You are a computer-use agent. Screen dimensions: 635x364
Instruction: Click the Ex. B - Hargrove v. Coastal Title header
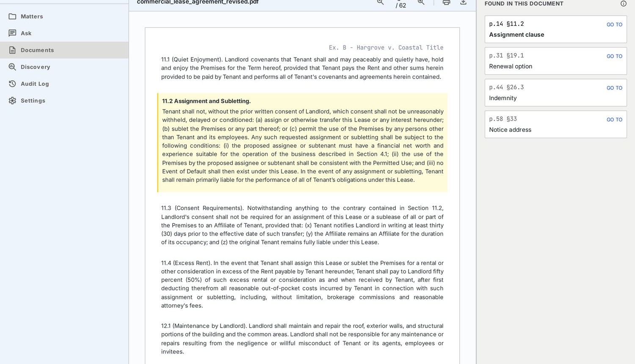[386, 48]
